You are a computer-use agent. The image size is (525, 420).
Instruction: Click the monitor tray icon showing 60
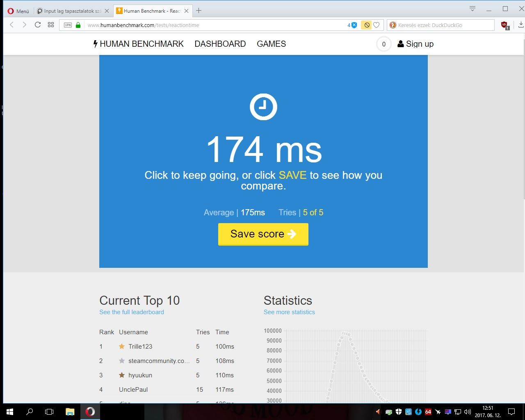click(448, 412)
